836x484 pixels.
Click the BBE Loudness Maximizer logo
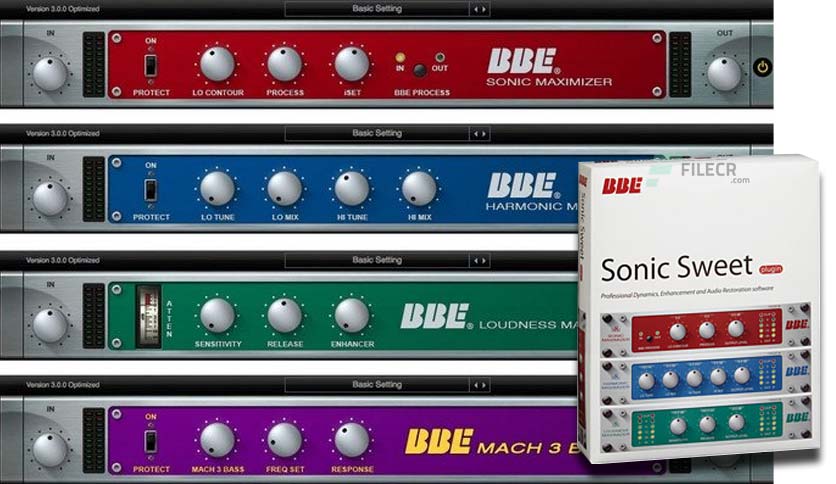coord(489,317)
